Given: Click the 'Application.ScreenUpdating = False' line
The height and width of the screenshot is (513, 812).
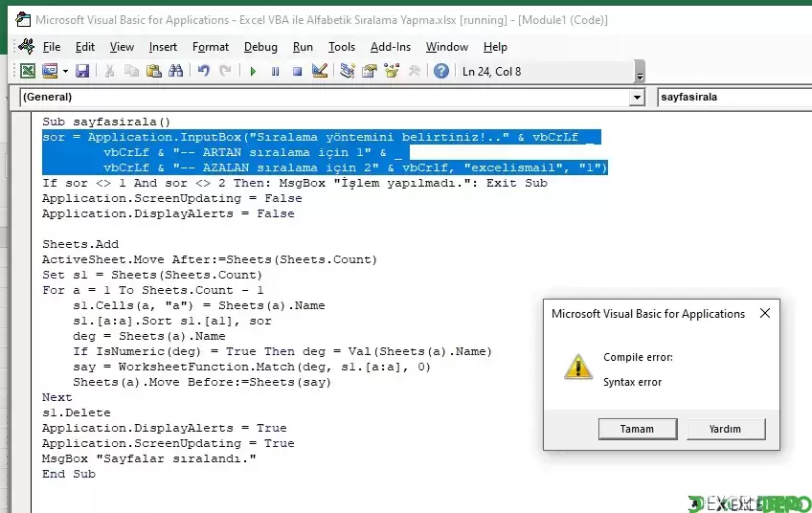Looking at the screenshot, I should click(172, 198).
